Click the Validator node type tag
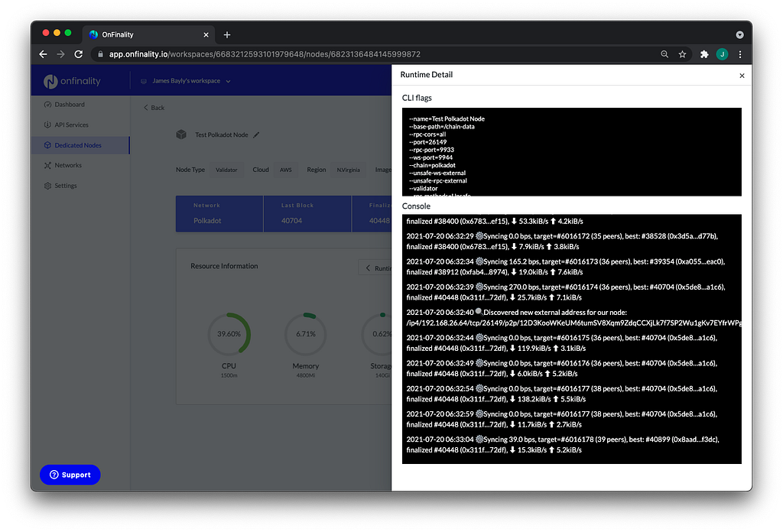783x532 pixels. pos(226,170)
